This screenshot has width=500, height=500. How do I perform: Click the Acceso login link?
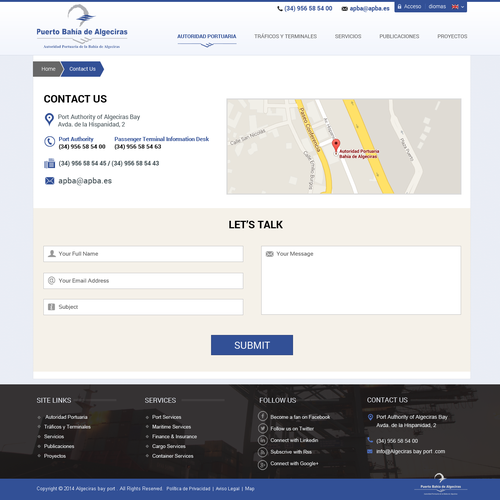coord(412,7)
